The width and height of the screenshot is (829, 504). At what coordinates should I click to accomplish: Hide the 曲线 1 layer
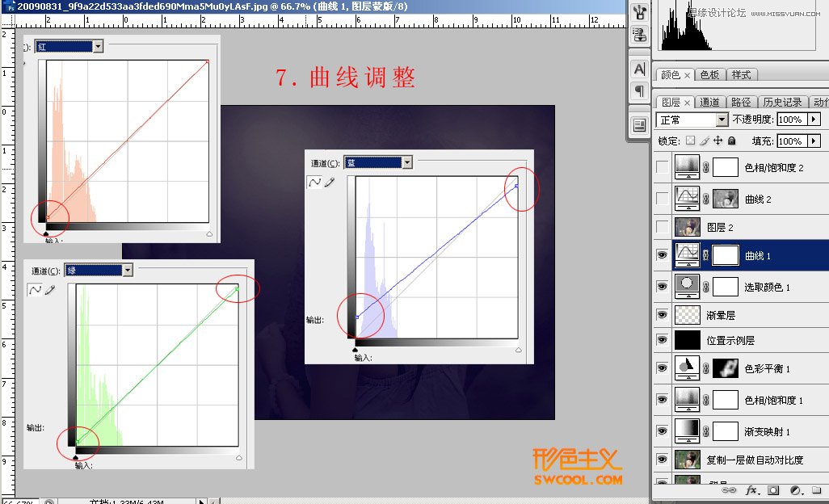[662, 255]
